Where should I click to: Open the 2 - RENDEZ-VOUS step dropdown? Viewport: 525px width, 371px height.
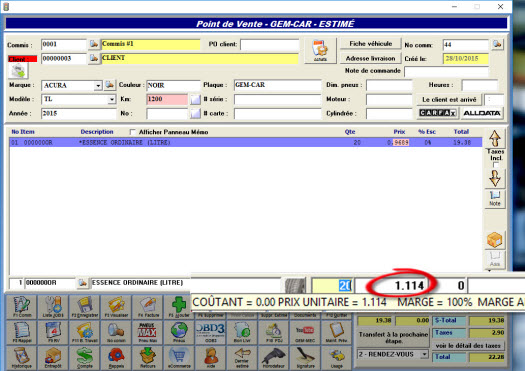(424, 354)
